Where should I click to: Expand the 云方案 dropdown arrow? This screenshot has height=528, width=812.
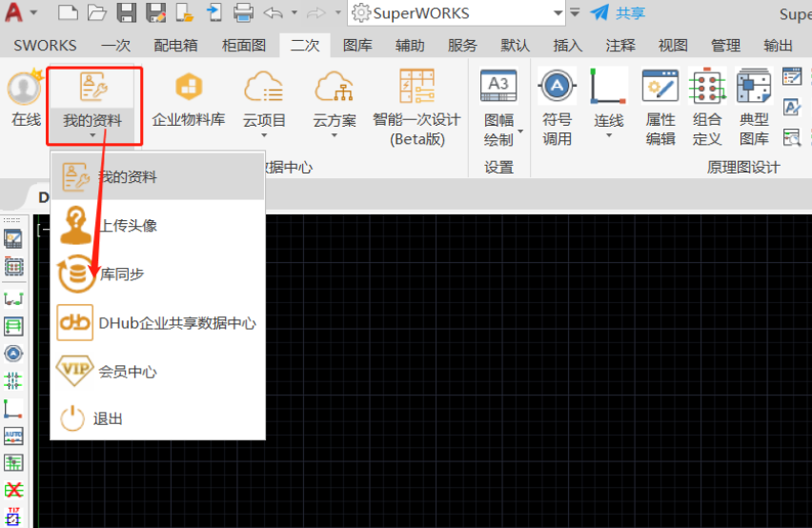(x=334, y=135)
